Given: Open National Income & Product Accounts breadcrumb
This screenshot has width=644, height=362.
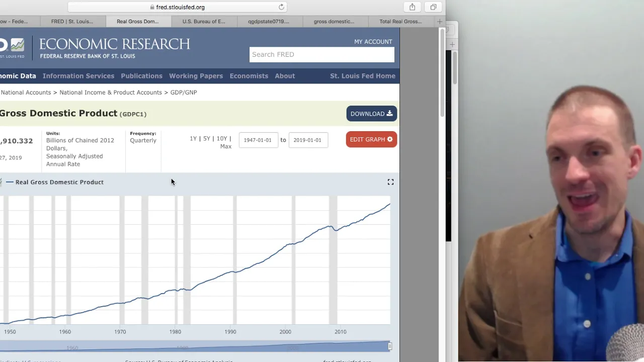Looking at the screenshot, I should [x=111, y=93].
